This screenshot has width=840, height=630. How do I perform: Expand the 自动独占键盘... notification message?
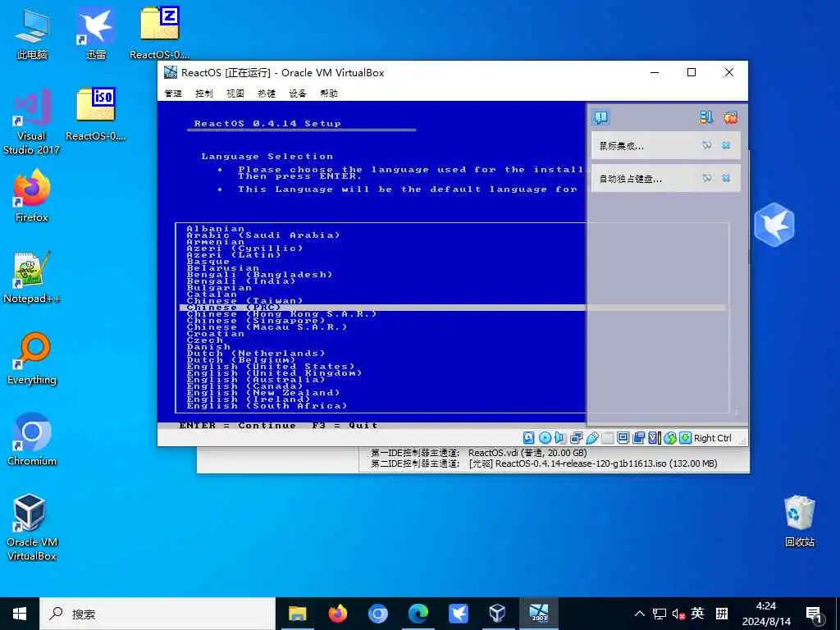(631, 178)
